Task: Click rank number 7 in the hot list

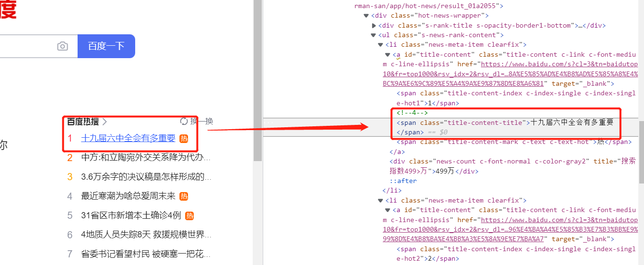Action: (70, 254)
